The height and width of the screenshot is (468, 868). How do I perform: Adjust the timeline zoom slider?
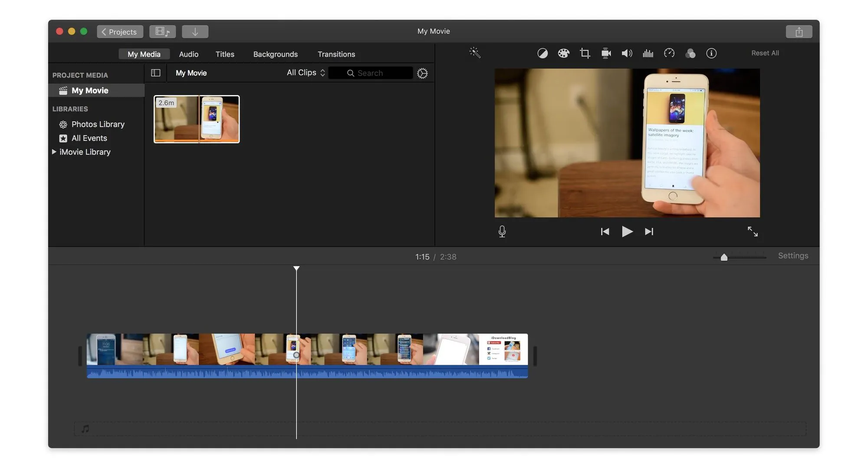coord(723,257)
